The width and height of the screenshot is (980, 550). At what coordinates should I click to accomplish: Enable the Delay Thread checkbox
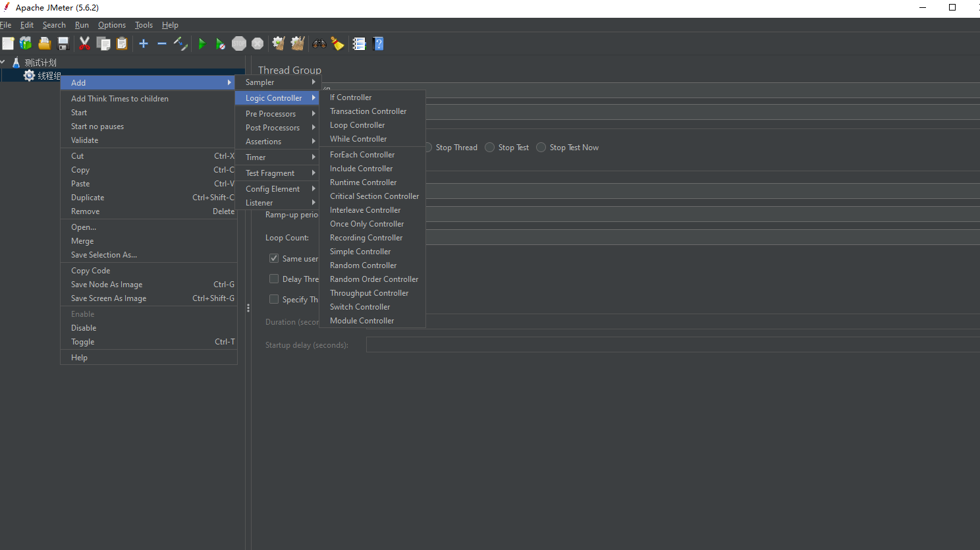click(274, 279)
